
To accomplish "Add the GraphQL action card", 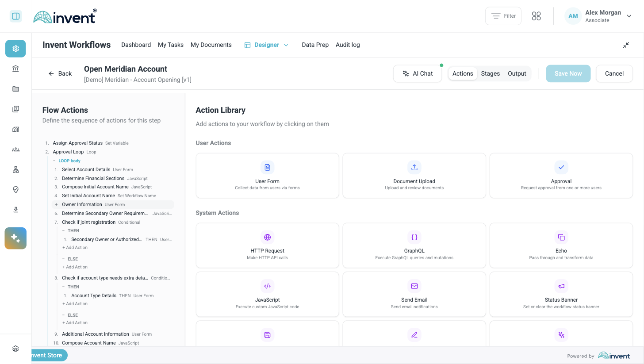I will coord(414,245).
